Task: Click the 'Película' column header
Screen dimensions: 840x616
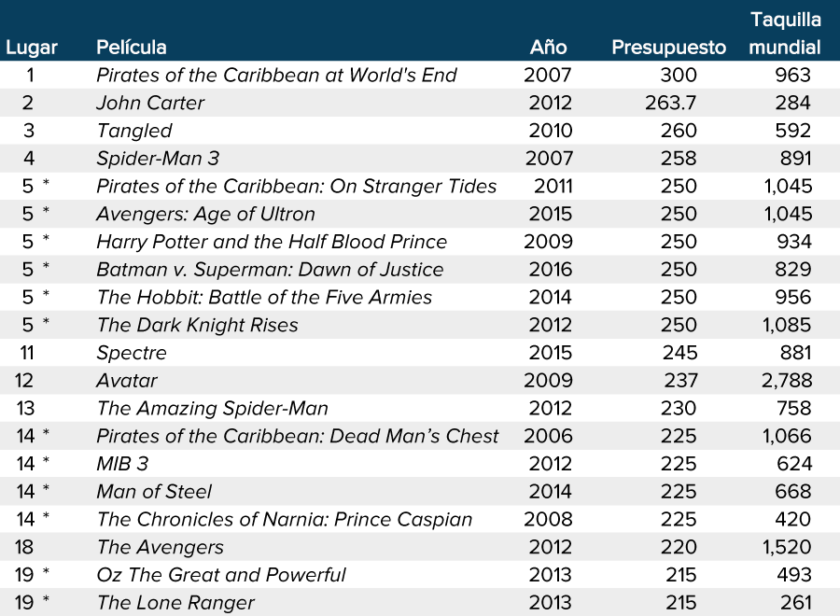Action: [132, 48]
